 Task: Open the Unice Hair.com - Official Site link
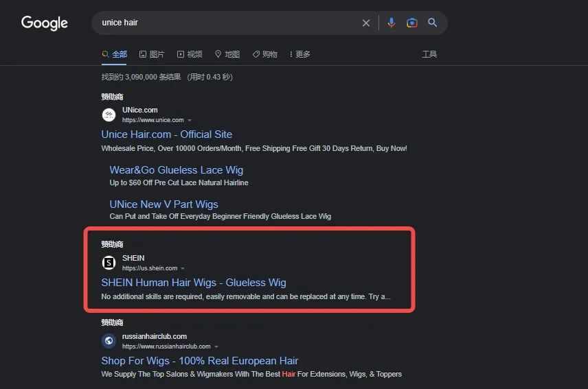coord(167,134)
